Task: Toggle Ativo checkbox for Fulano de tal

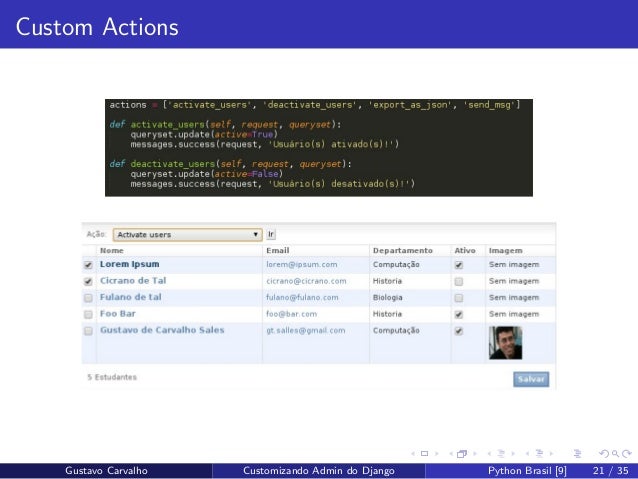Action: [459, 298]
